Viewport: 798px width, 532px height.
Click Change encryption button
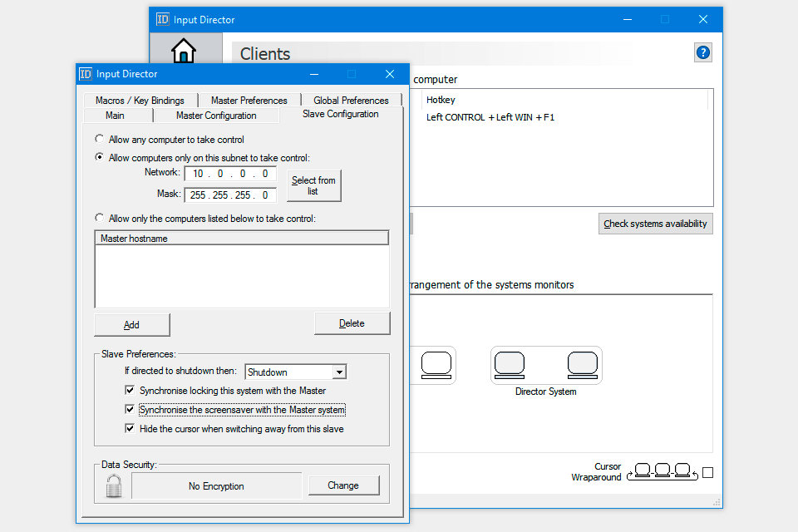pos(343,485)
